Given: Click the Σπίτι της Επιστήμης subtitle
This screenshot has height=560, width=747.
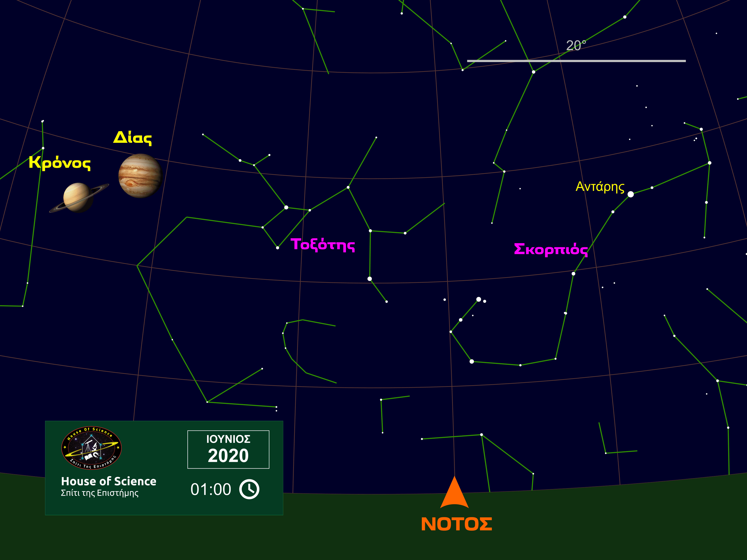Looking at the screenshot, I should point(100,493).
